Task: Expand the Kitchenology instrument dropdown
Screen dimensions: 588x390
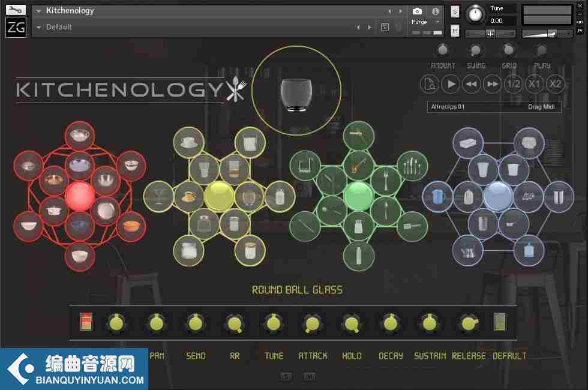Action: click(38, 11)
